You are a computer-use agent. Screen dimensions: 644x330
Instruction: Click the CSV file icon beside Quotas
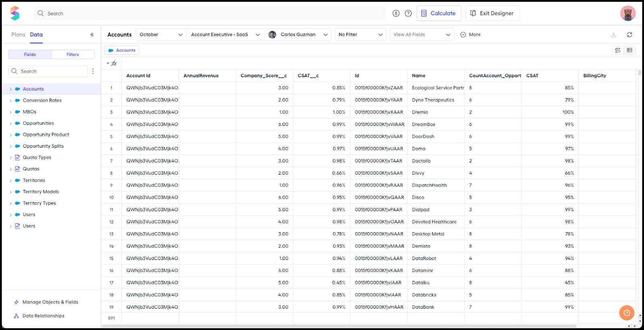point(17,169)
